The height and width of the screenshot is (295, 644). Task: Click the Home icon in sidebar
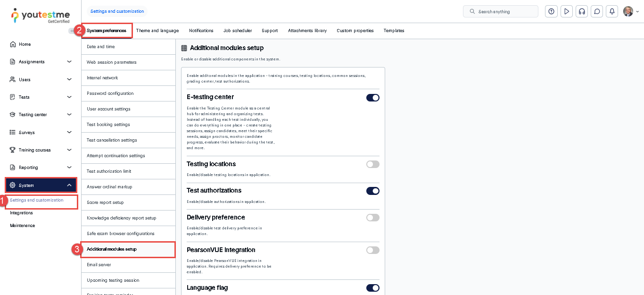13,44
